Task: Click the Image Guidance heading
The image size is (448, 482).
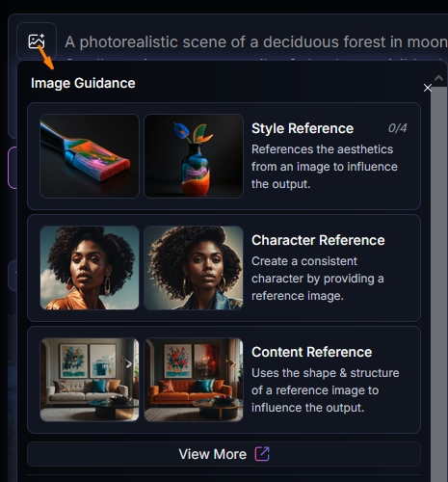Action: coord(83,83)
